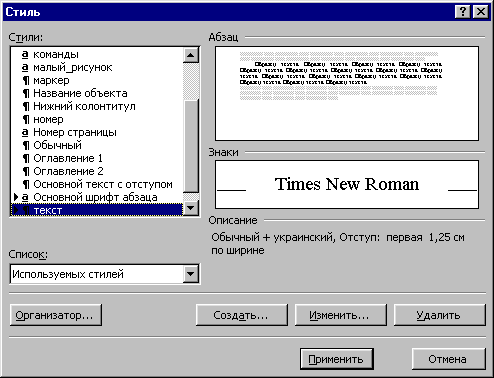Choose 'Основной текст с отступом' style
Screen dimensions: 494x378
[97, 184]
